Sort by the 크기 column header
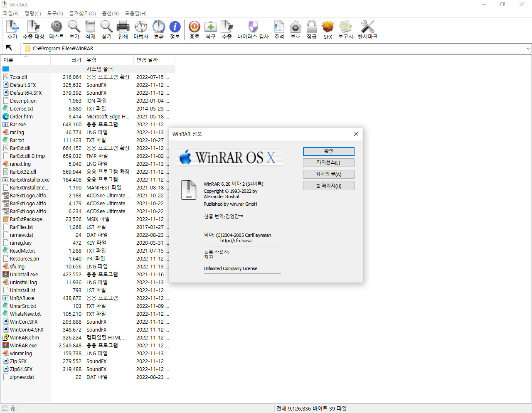532x413 pixels. coord(67,60)
